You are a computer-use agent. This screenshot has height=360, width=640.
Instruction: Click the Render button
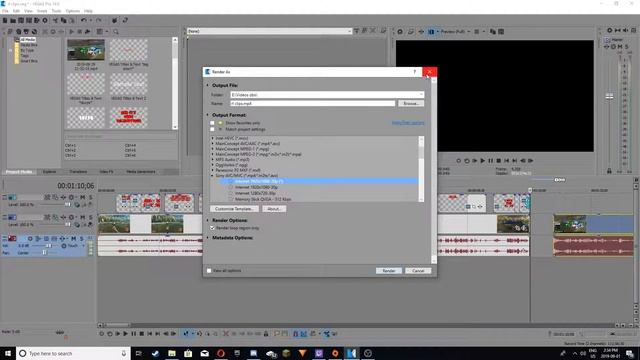coord(389,271)
